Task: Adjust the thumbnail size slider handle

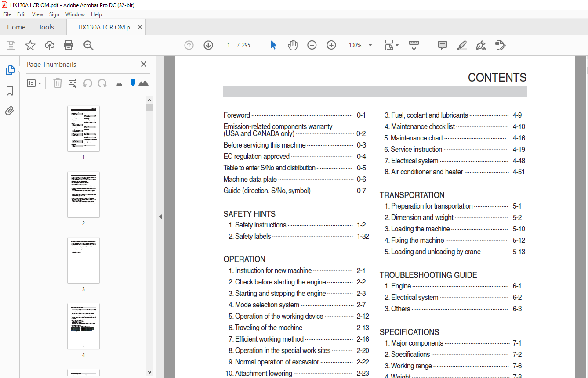Action: 133,83
